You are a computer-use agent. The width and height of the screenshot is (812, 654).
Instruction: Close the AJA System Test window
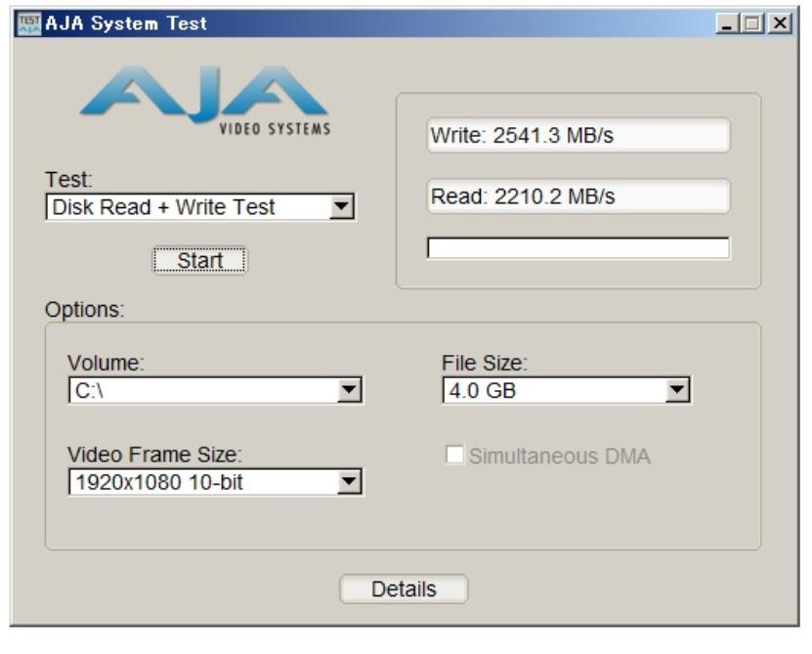click(x=779, y=23)
